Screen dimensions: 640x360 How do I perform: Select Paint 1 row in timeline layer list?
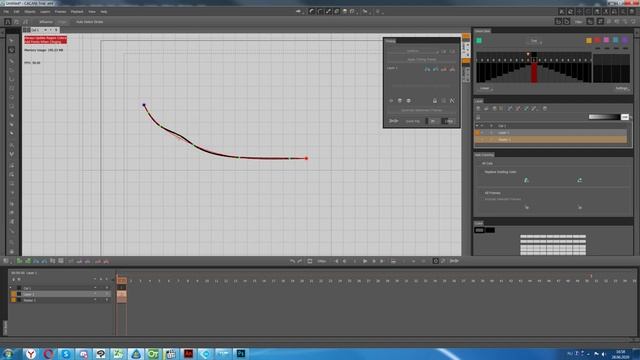click(59, 300)
